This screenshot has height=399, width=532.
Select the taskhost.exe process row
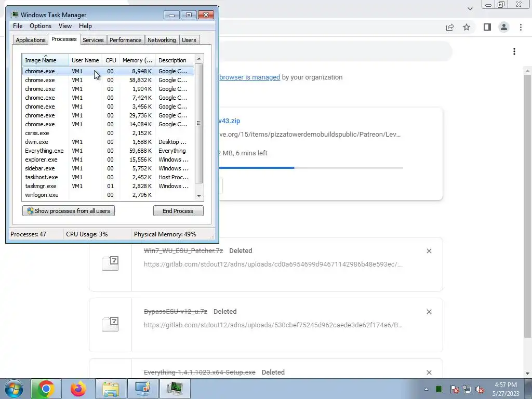(x=108, y=177)
